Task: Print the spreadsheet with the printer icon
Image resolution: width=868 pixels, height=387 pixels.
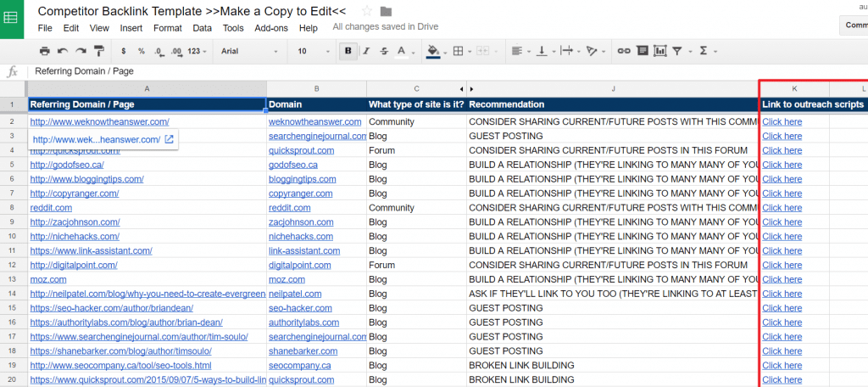Action: pyautogui.click(x=45, y=51)
